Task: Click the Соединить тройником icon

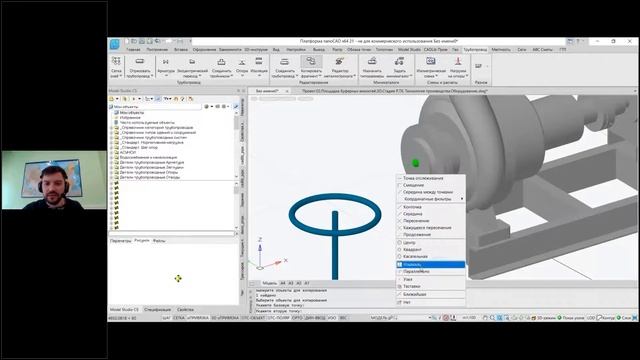Action: point(221,62)
